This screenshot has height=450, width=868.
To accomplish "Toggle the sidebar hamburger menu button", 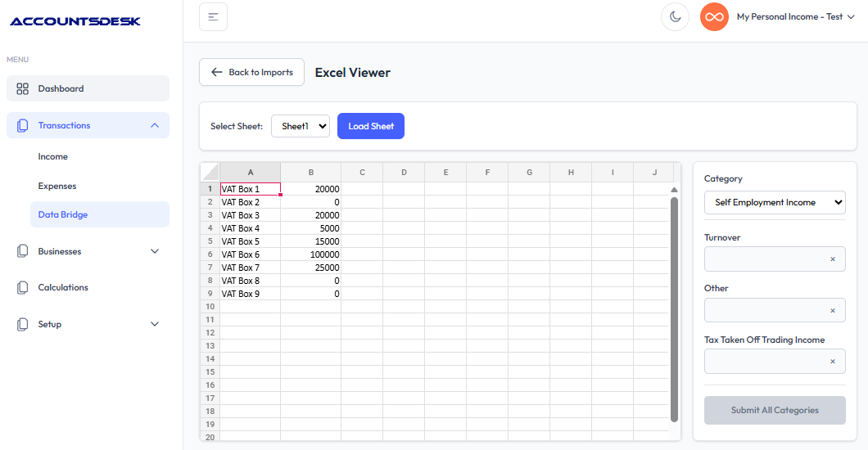I will (213, 16).
